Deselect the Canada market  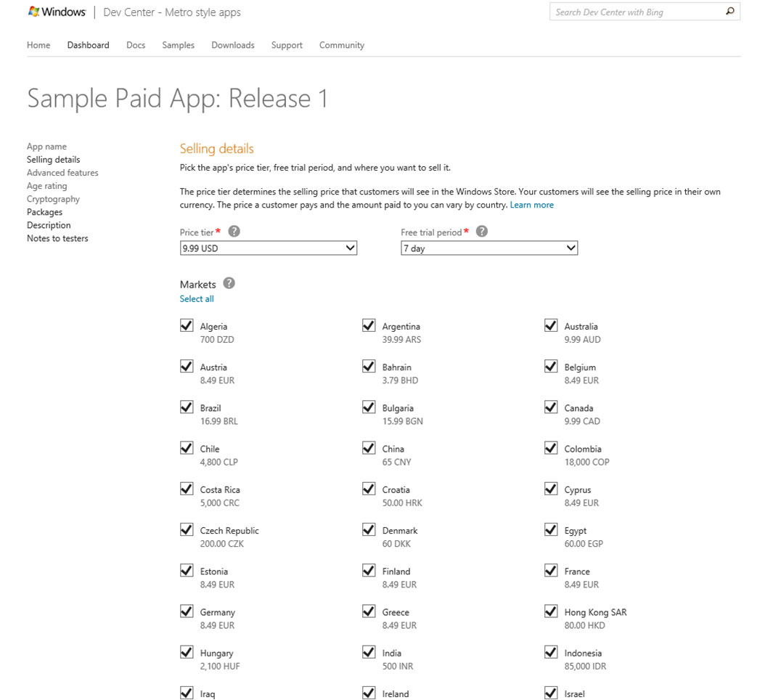(x=551, y=407)
